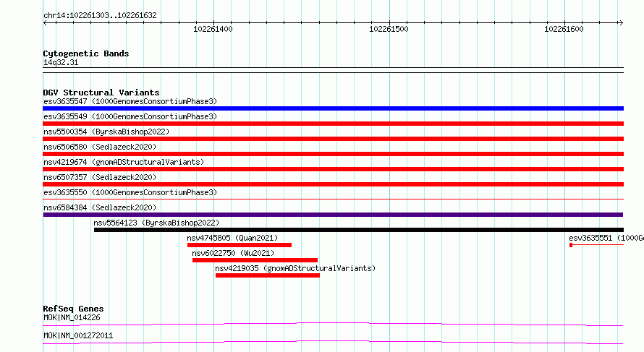Select the red bar under nsv6507357

pyautogui.click(x=333, y=184)
